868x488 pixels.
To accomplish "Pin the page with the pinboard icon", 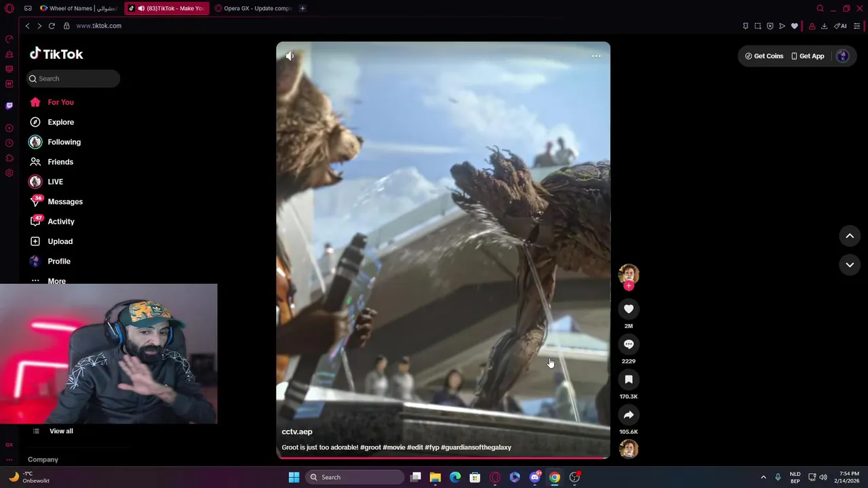I will pos(746,26).
